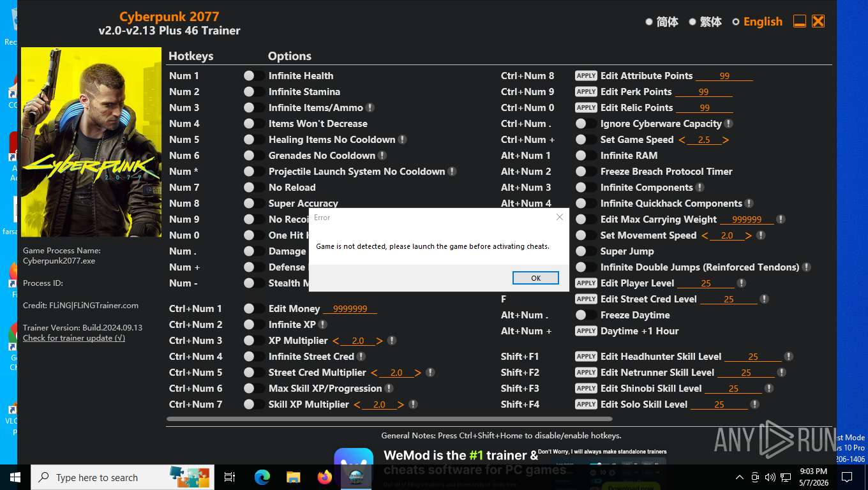
Task: Toggle Grenades No Cooldown switch
Action: coord(254,155)
